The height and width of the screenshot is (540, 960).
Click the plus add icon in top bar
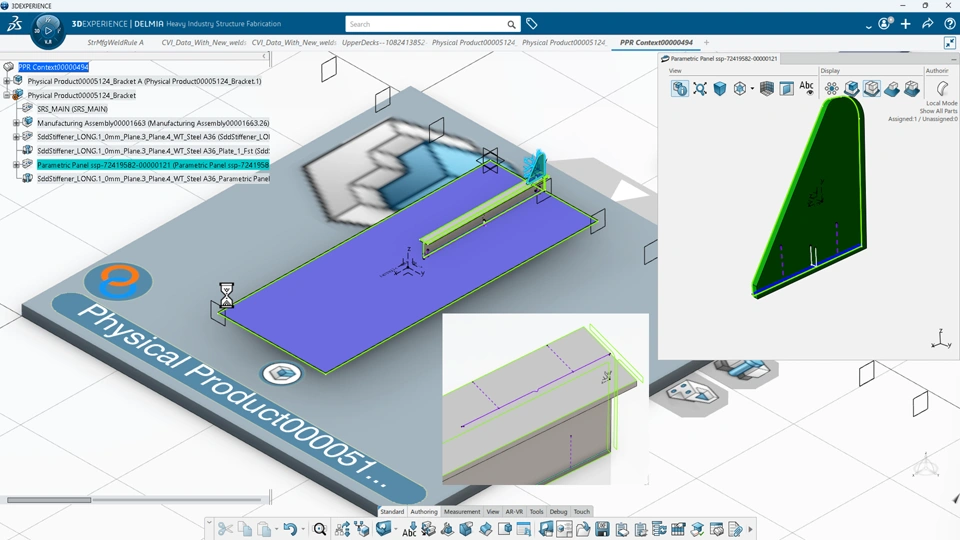pos(906,24)
